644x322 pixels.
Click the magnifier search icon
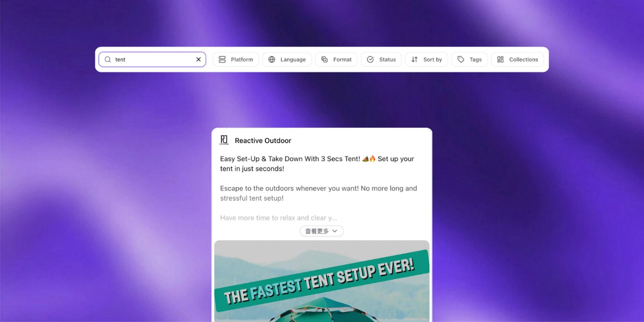[x=108, y=59]
